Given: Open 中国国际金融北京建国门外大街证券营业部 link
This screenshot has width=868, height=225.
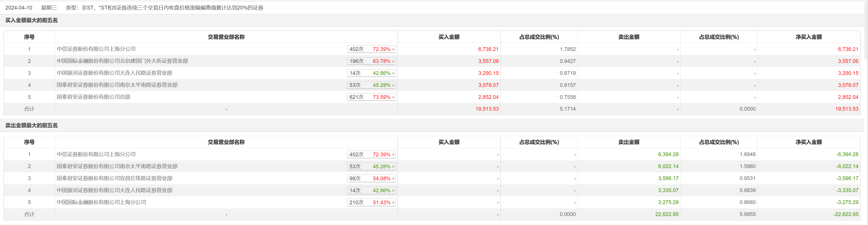Looking at the screenshot, I should [122, 61].
